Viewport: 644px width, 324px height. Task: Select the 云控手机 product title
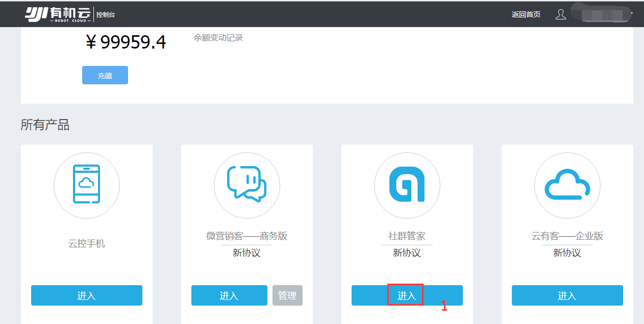[87, 244]
